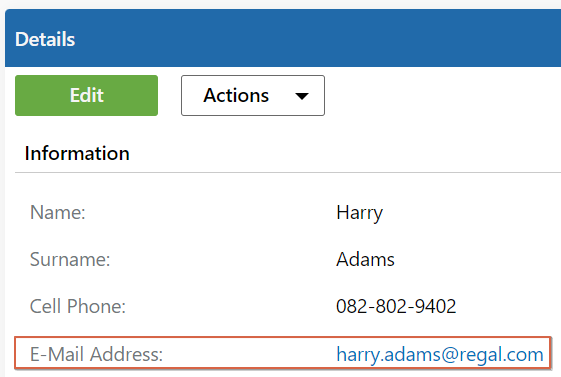
Task: Click the highlighted E-Mail Address row
Action: click(x=283, y=353)
